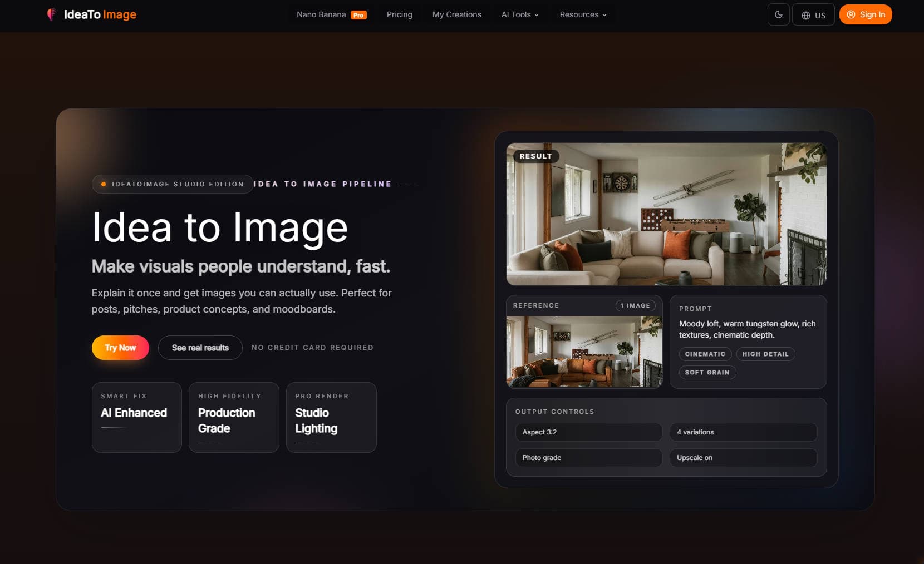Select the HIGH FIDELITY Production Grade card
Screen dimensions: 924x564
(234, 417)
